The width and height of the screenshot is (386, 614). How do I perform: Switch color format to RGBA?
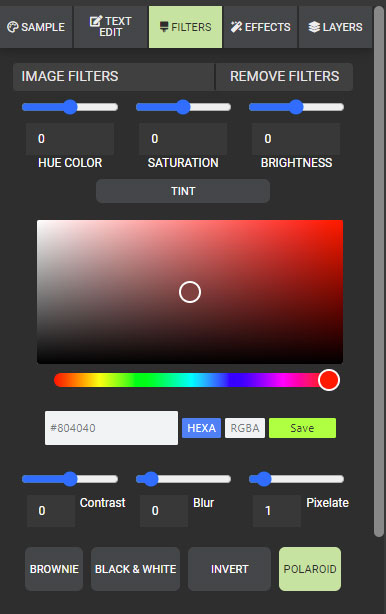pyautogui.click(x=245, y=428)
